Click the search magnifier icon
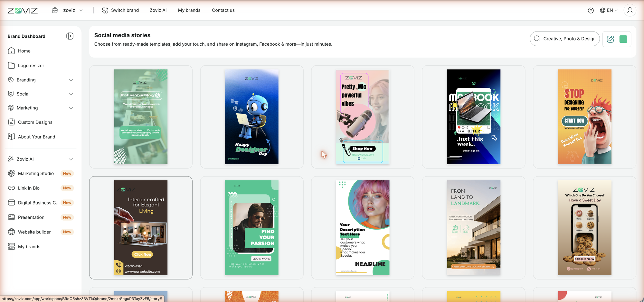Image resolution: width=644 pixels, height=302 pixels. pyautogui.click(x=537, y=39)
